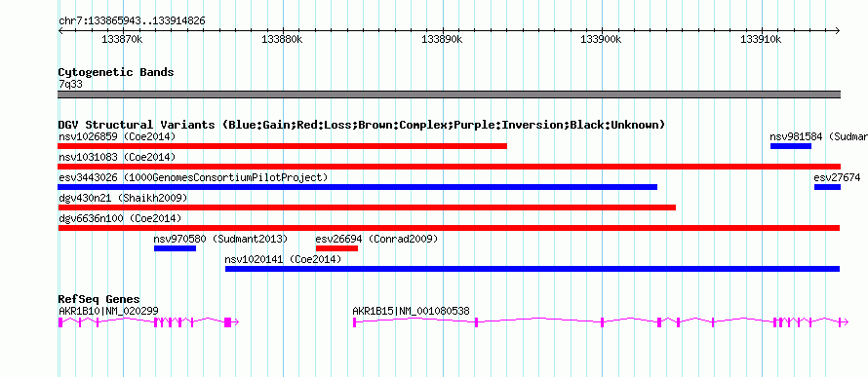Open the dgv6636n100 (Coe2014) label

(x=120, y=218)
